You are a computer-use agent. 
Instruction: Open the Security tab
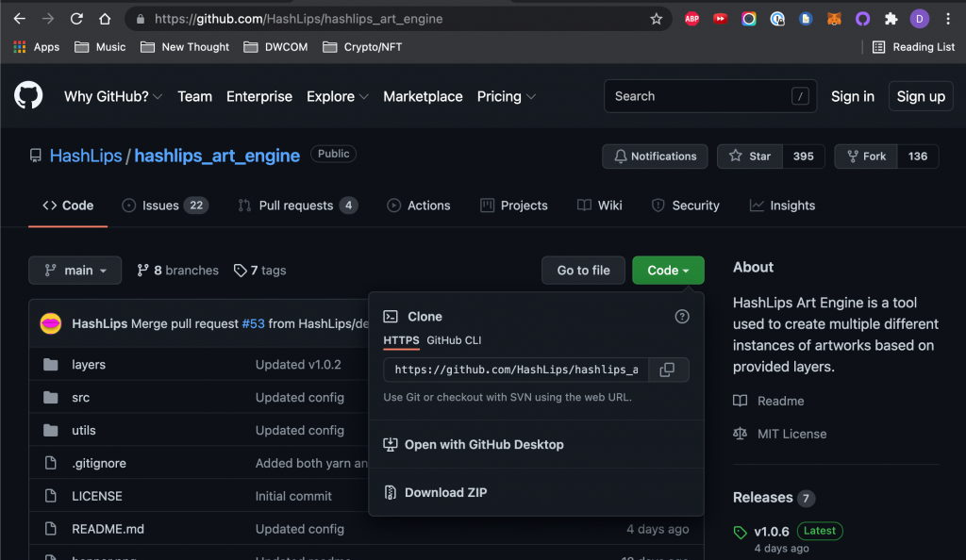(x=685, y=206)
